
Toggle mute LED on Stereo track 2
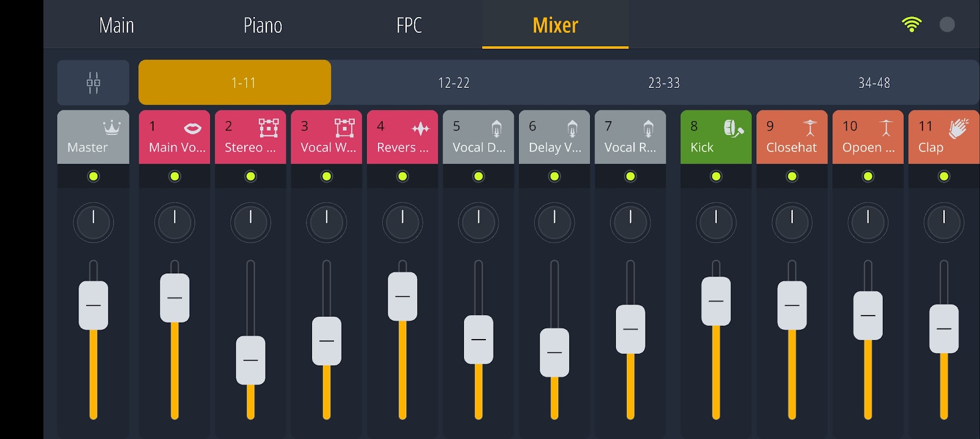(251, 176)
